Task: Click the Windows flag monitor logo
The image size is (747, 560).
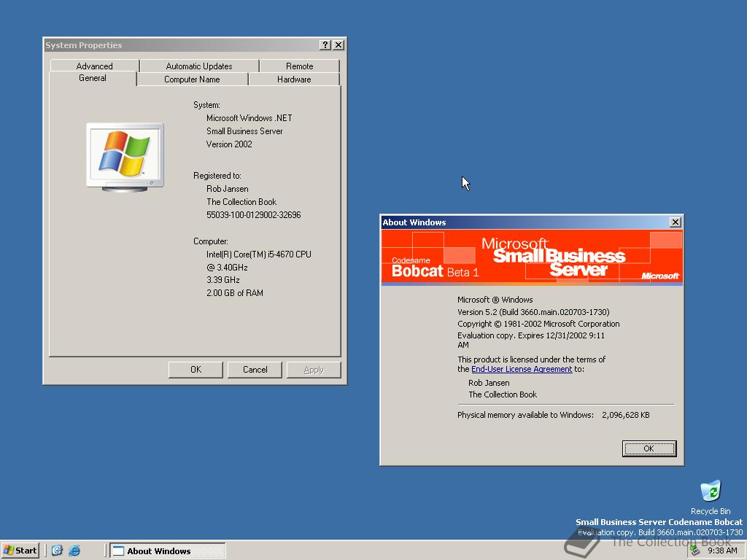Action: click(125, 157)
